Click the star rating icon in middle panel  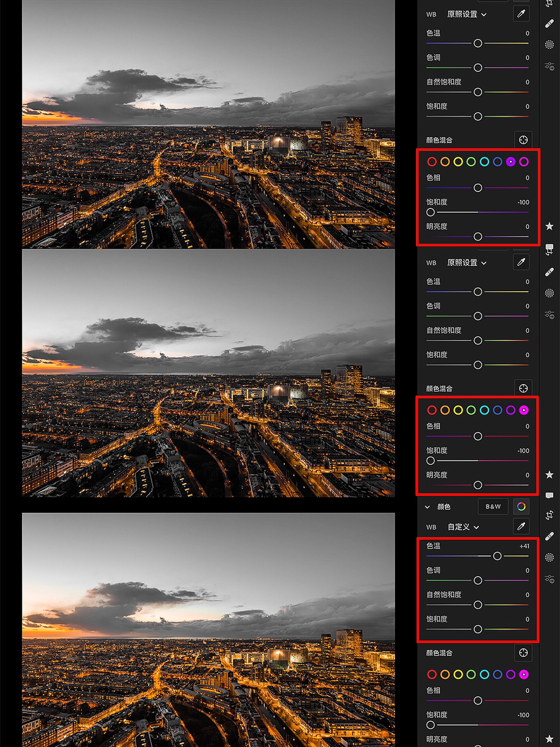point(549,475)
